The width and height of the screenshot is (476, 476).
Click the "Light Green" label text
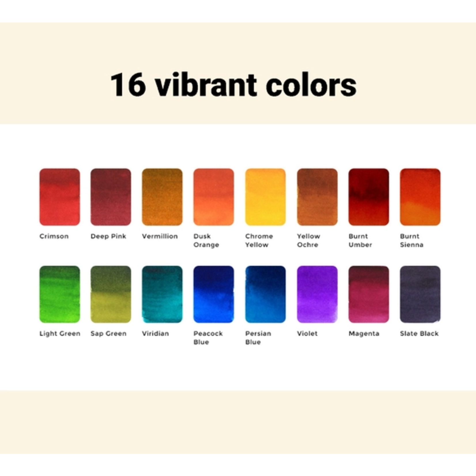[60, 334]
